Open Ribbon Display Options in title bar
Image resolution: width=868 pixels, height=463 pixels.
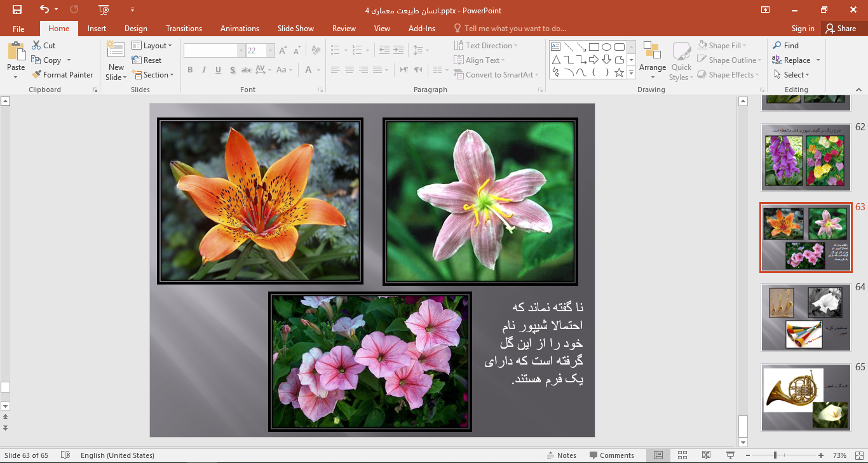766,10
